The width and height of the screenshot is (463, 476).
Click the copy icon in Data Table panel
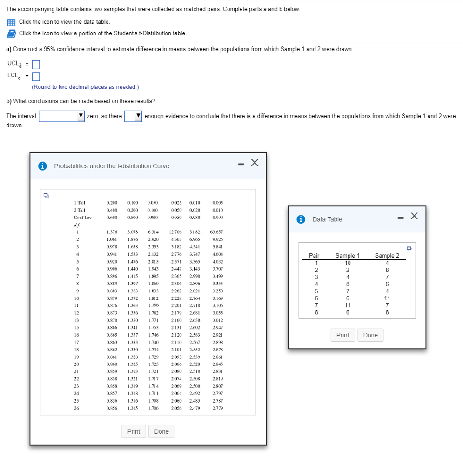(409, 249)
